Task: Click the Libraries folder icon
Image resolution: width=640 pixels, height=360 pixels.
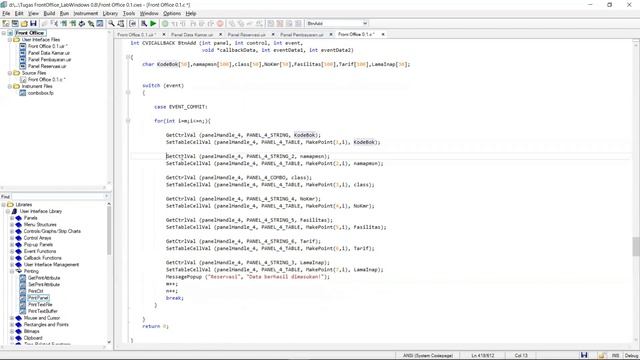Action: coord(11,204)
